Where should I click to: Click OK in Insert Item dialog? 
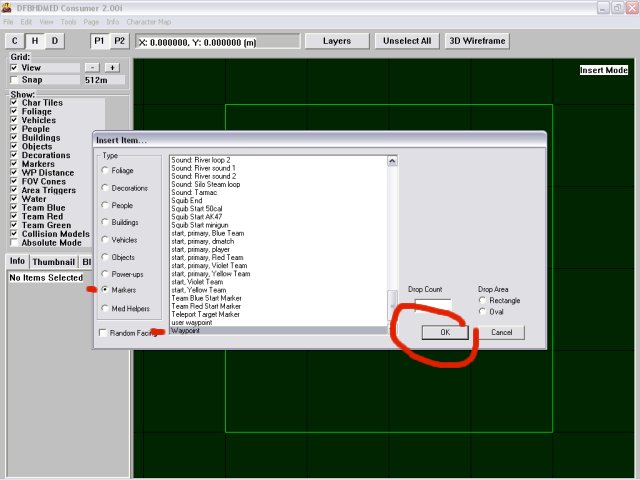coord(444,332)
